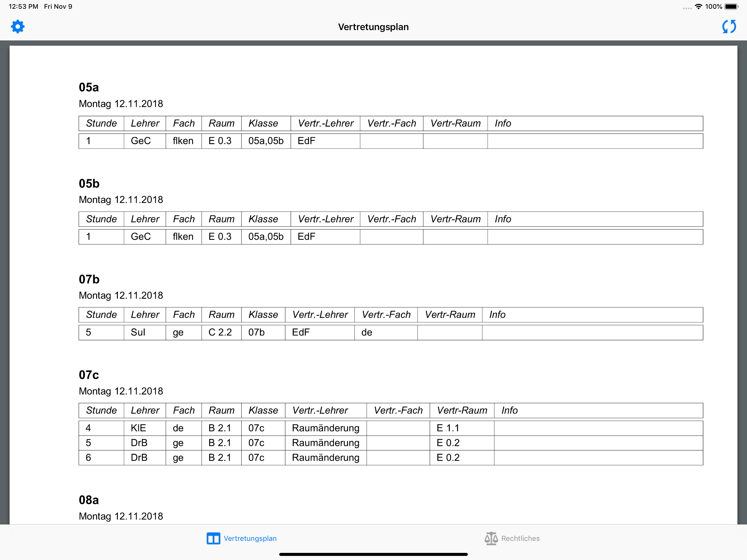Tap Raumänderung in the 07c hour 4 row
Image resolution: width=747 pixels, height=560 pixels.
pyautogui.click(x=326, y=428)
